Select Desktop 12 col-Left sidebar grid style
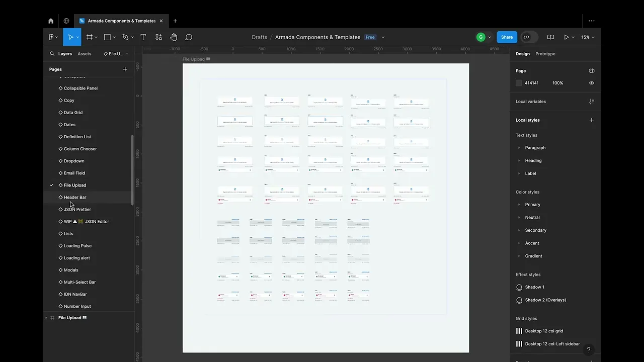The height and width of the screenshot is (362, 644). pos(552,344)
